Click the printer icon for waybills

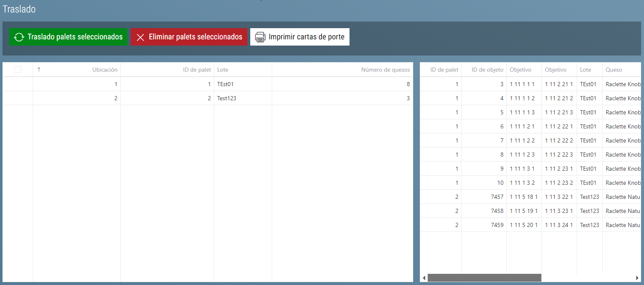(x=260, y=37)
